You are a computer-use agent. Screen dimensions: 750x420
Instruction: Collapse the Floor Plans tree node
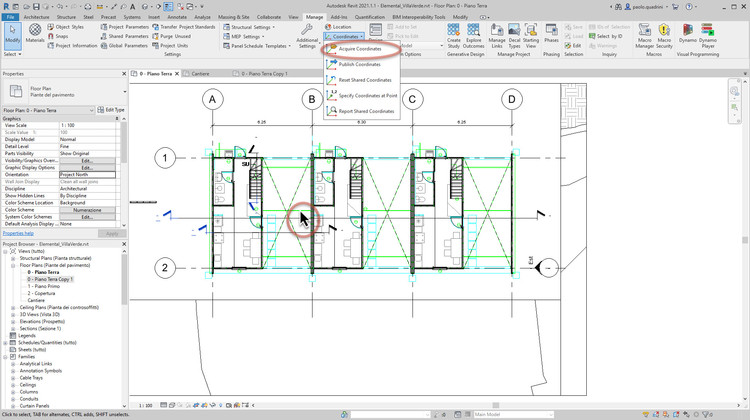click(x=12, y=264)
